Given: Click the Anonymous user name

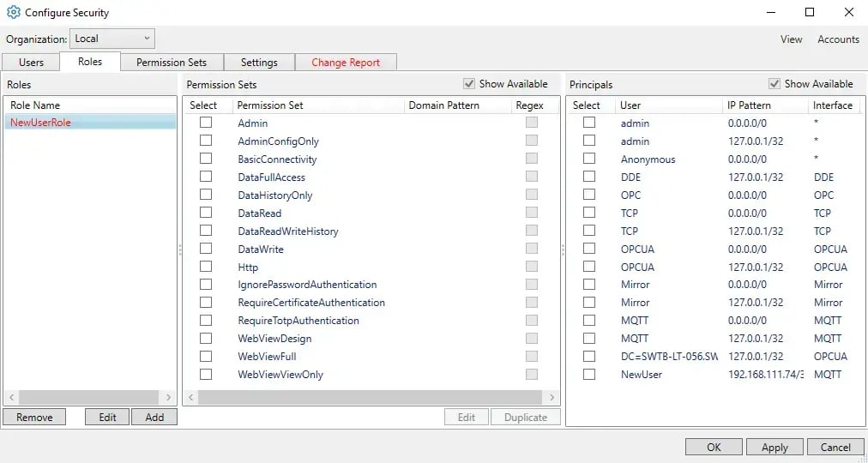Looking at the screenshot, I should [648, 159].
